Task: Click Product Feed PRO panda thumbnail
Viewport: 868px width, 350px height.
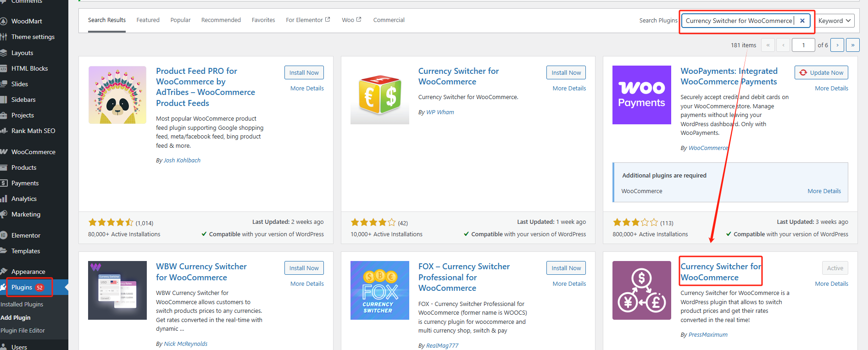Action: pos(117,95)
